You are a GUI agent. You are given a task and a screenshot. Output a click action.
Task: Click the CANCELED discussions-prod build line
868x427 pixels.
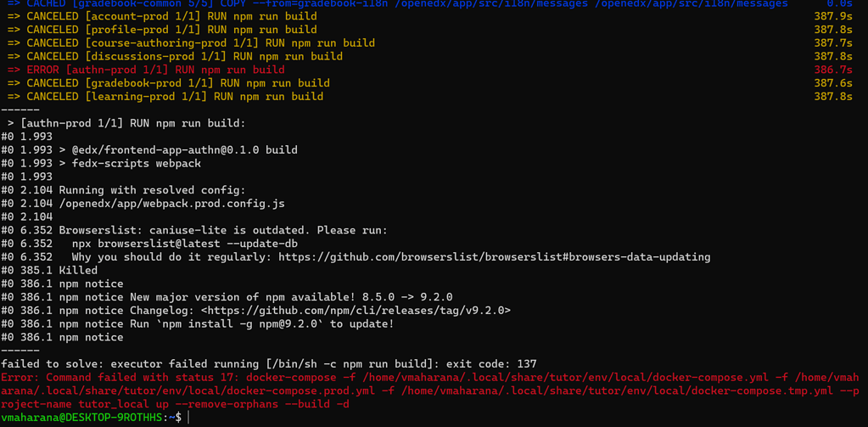tap(175, 57)
